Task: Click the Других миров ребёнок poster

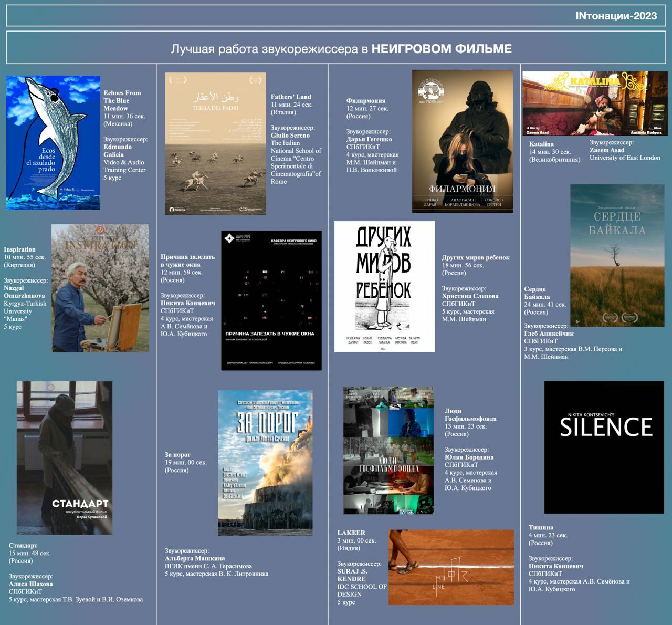Action: (384, 286)
